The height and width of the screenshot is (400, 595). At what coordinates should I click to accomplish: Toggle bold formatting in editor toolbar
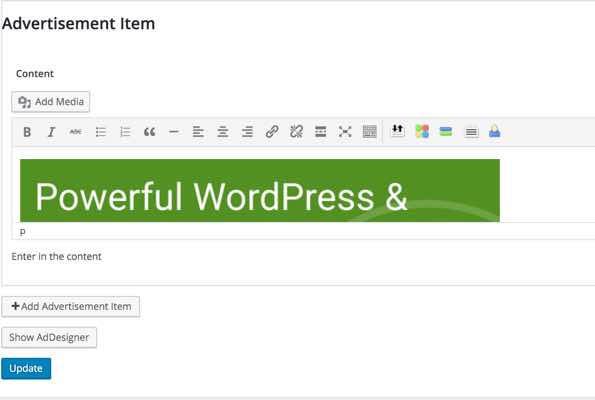(x=27, y=132)
